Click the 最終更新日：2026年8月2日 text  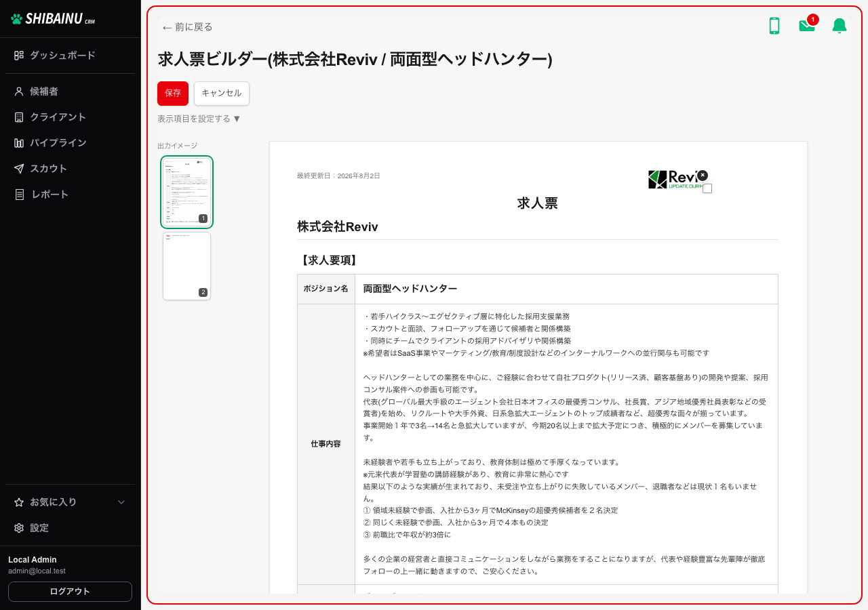338,176
